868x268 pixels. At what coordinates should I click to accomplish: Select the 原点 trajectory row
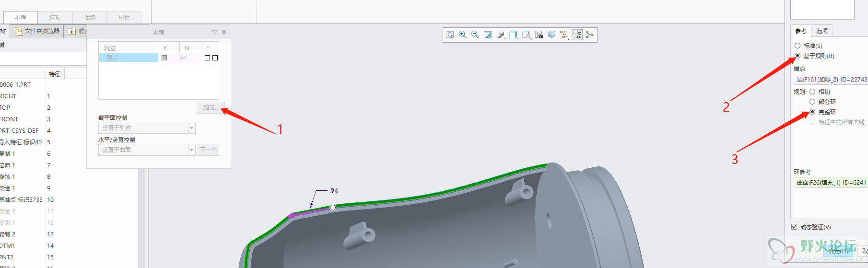(x=128, y=58)
